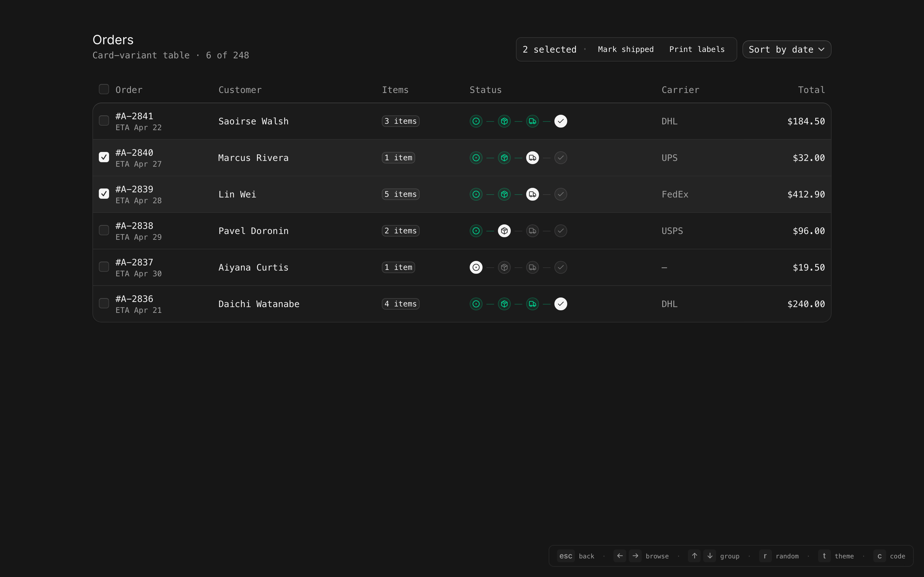The image size is (924, 577).
Task: Uncheck the checkbox for order #A-2840
Action: tap(104, 157)
